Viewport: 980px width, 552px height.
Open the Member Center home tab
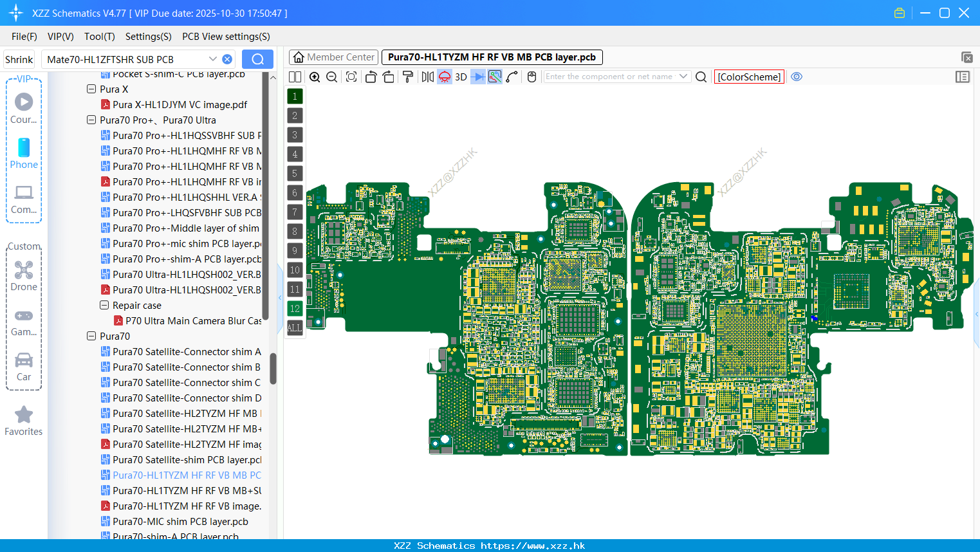coord(333,57)
